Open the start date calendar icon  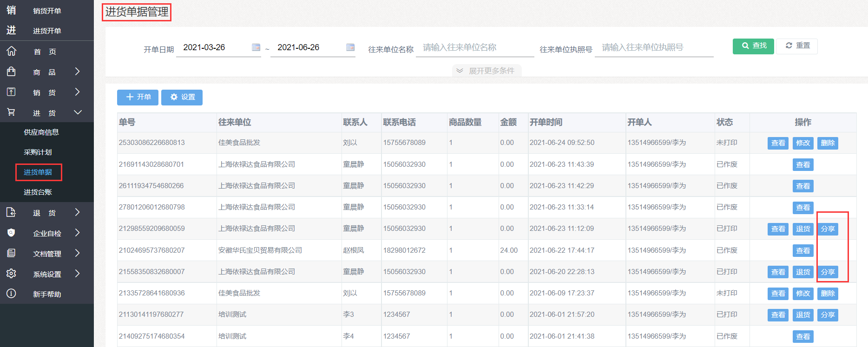pos(256,47)
